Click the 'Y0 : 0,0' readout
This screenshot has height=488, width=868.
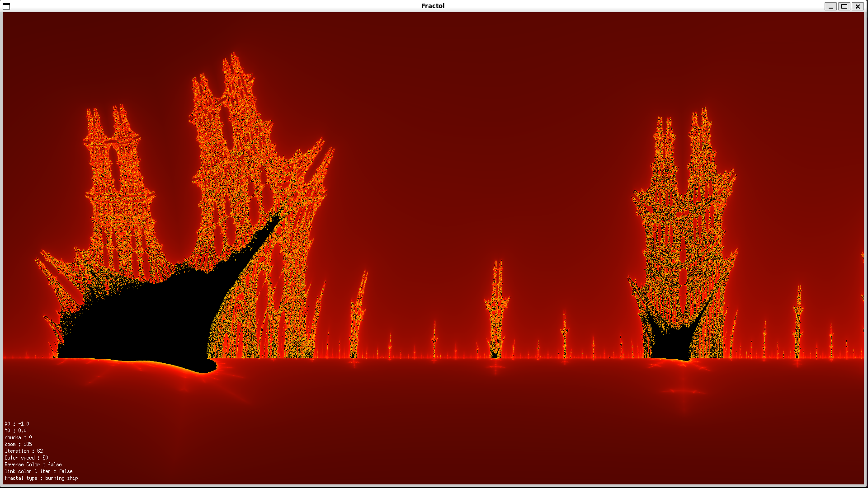point(15,431)
